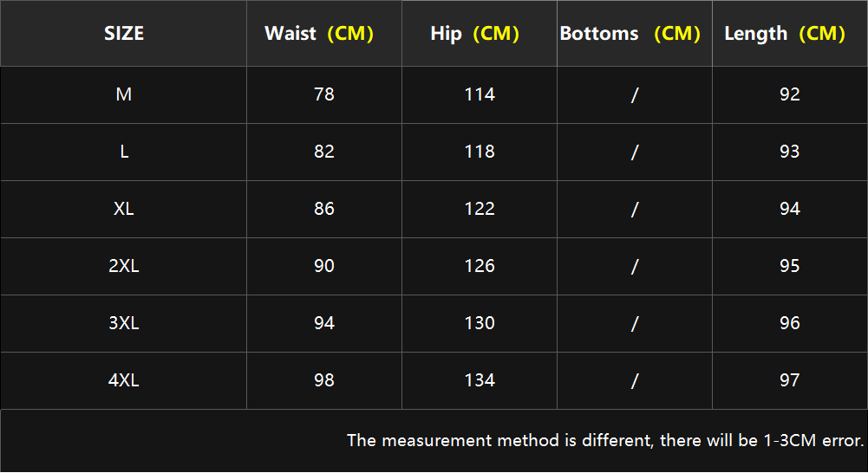868x473 pixels.
Task: Click length value 95 in 2XL row
Action: point(790,266)
